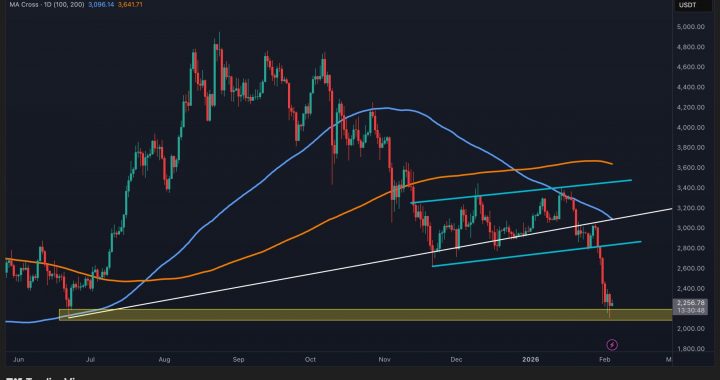
Task: Select the white ascending trendline
Action: pos(370,264)
